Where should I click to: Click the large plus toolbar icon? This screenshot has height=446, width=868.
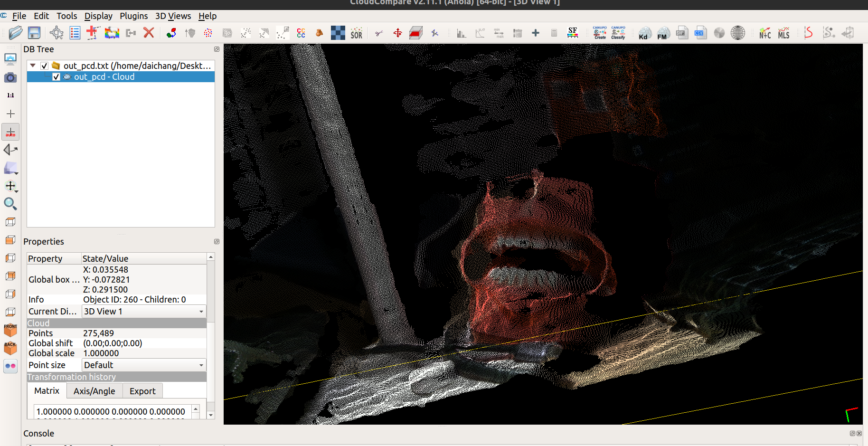[x=536, y=33]
